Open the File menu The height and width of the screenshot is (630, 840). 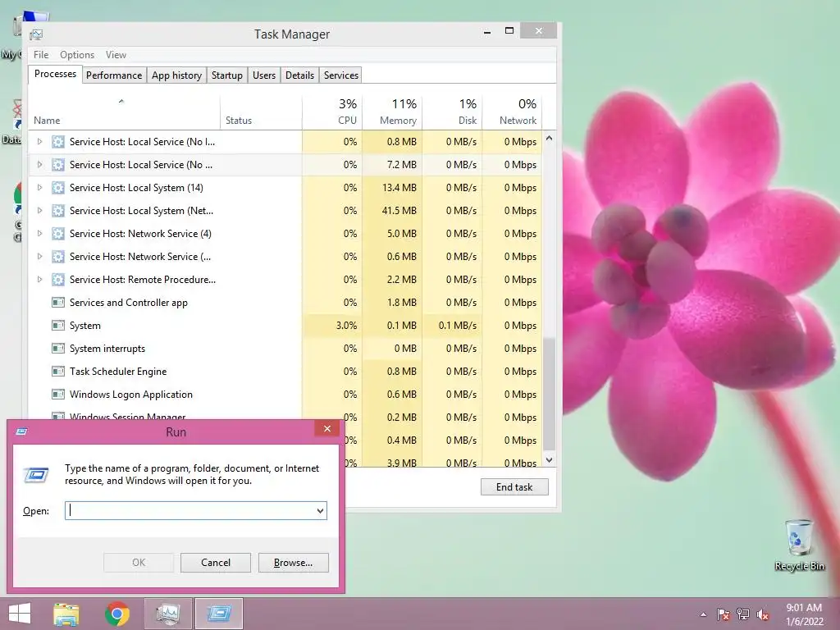click(x=41, y=55)
